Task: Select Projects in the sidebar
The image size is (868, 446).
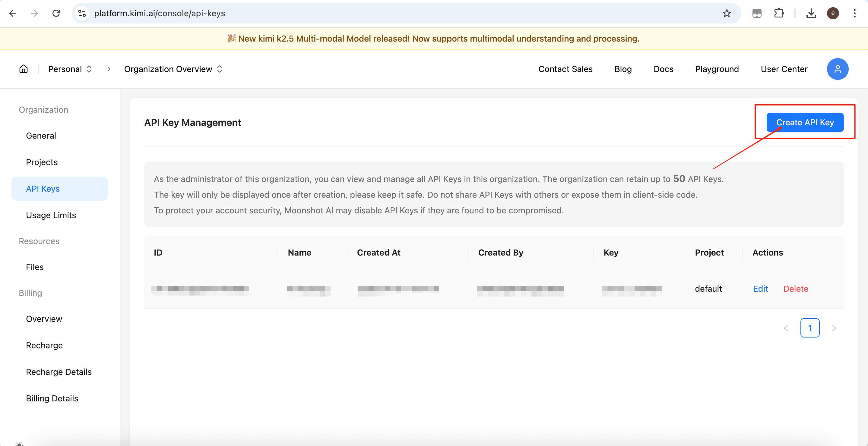Action: tap(42, 162)
